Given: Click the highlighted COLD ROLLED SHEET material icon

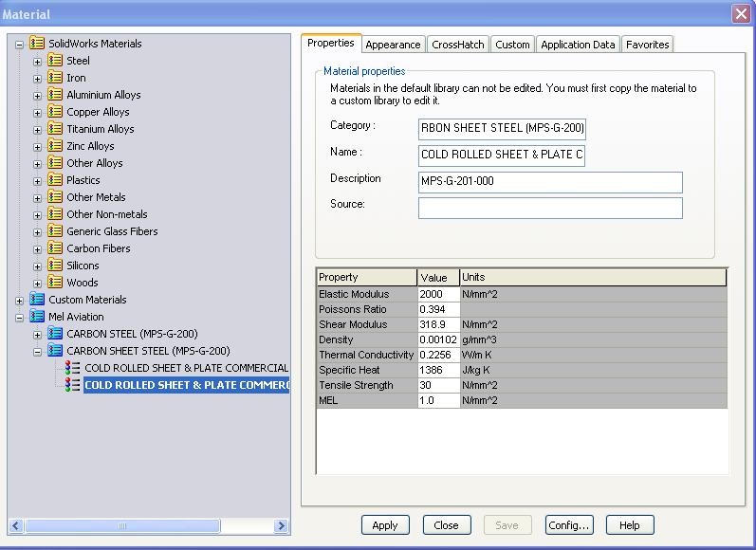Looking at the screenshot, I should click(73, 385).
